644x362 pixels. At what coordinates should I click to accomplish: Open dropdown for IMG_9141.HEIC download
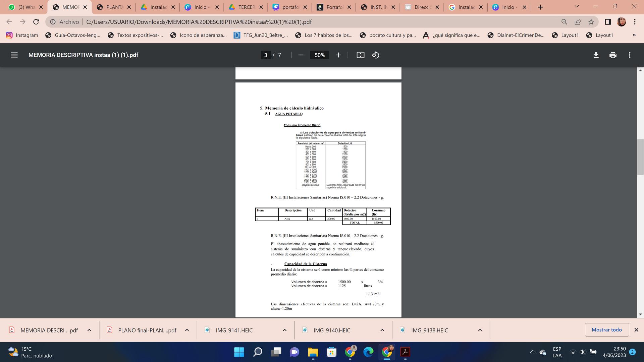click(284, 330)
